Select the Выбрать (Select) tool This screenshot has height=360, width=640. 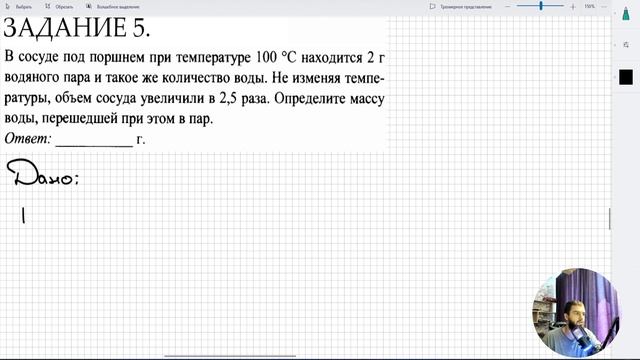19,7
